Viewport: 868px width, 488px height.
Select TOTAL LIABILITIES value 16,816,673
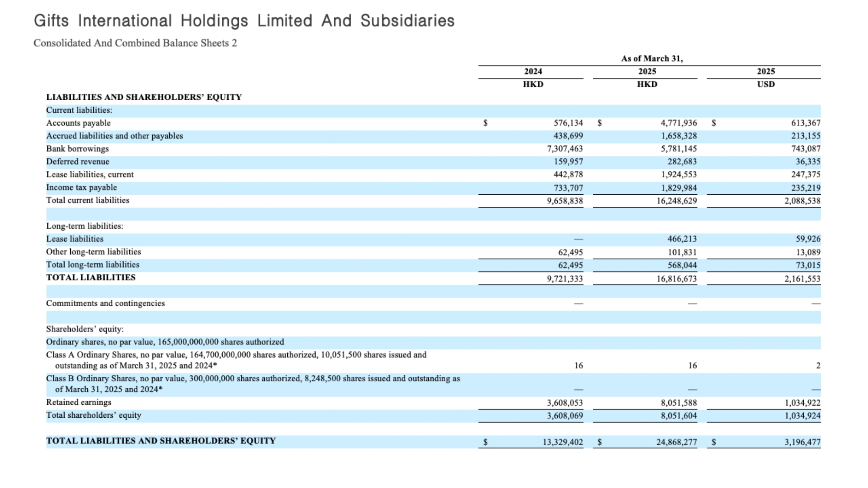677,279
